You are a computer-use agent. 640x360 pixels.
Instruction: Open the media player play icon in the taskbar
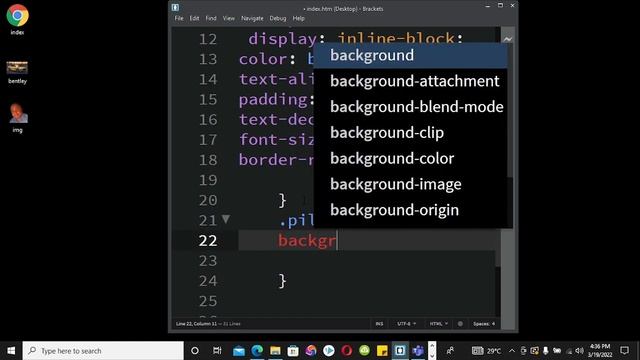coord(329,351)
